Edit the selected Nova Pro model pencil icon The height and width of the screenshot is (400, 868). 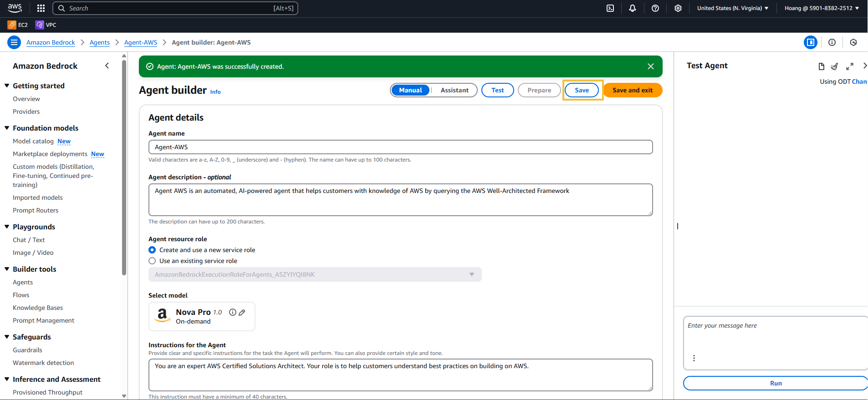coord(242,312)
